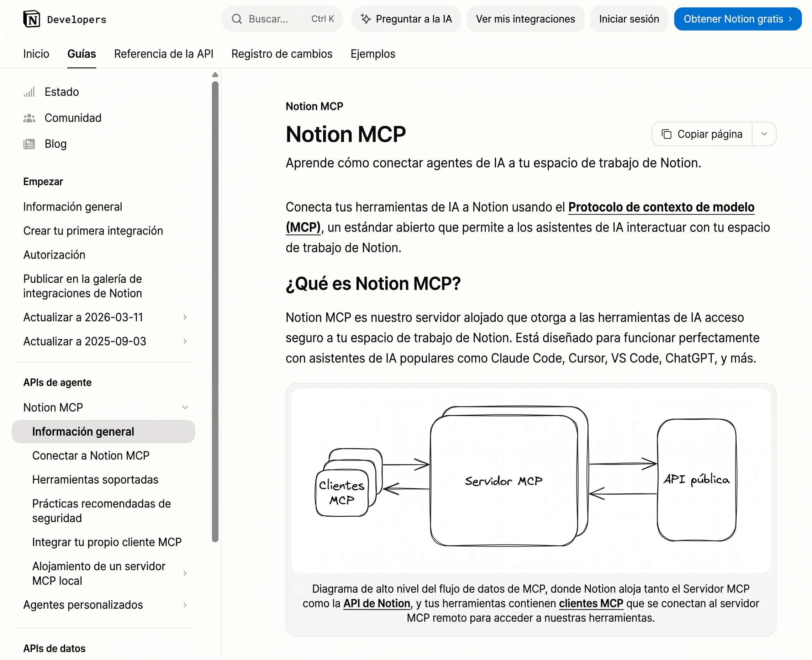Click the sidebar scrollbar thumb
Image resolution: width=812 pixels, height=660 pixels.
(x=215, y=312)
